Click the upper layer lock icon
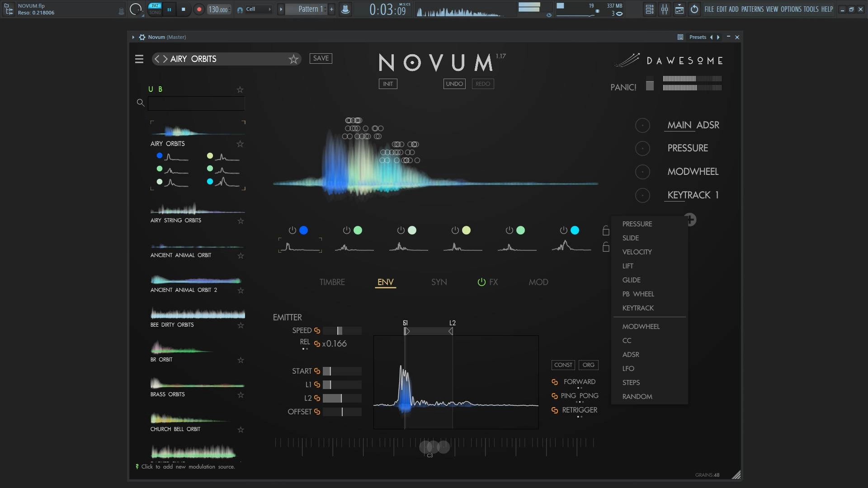Viewport: 868px width, 488px height. pyautogui.click(x=606, y=230)
